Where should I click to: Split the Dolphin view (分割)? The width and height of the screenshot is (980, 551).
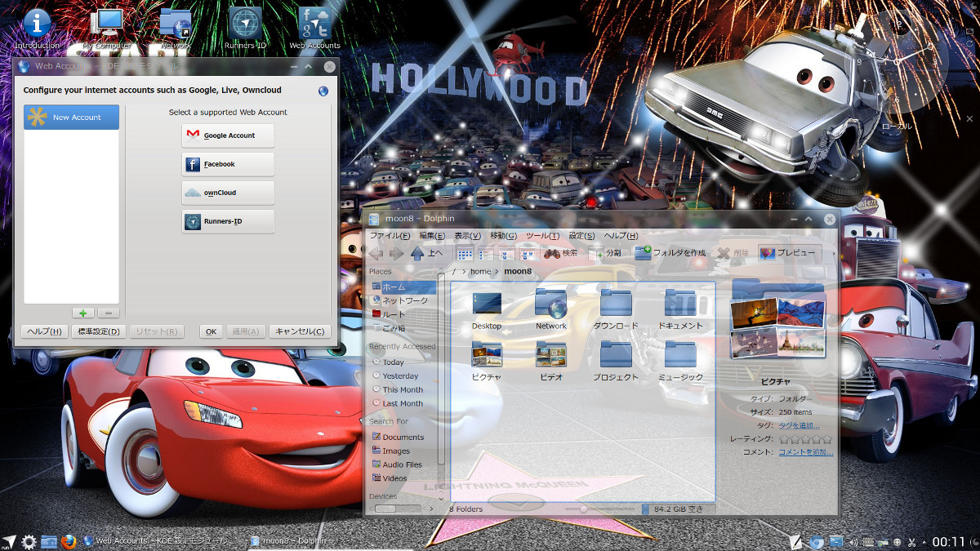[x=605, y=253]
